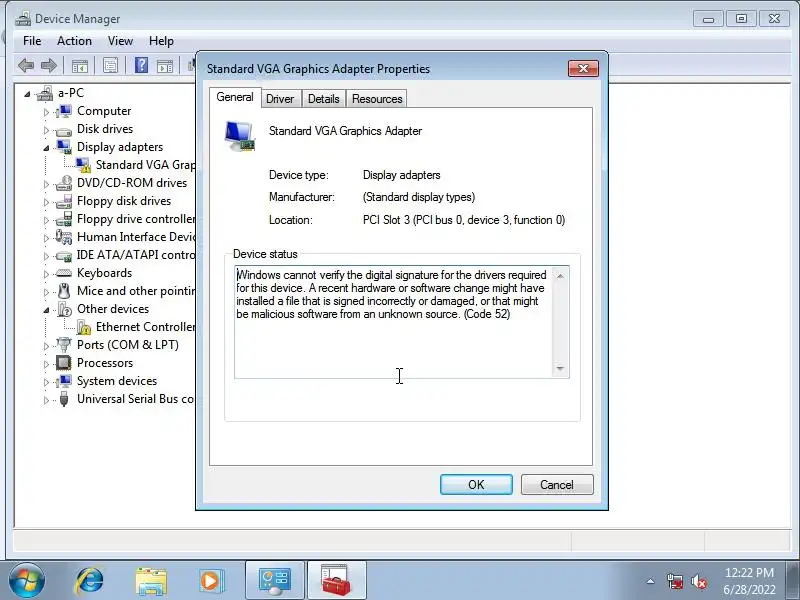
Task: Open the View menu
Action: (x=120, y=41)
